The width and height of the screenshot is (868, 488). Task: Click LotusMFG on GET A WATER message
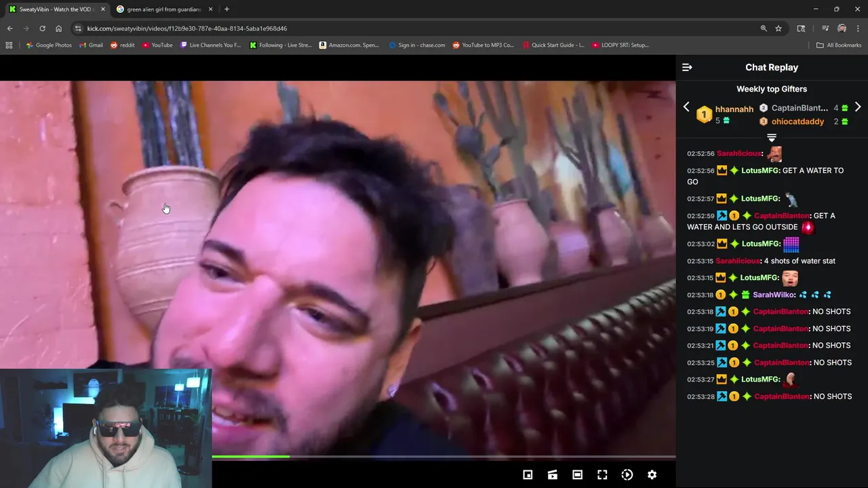coord(760,171)
